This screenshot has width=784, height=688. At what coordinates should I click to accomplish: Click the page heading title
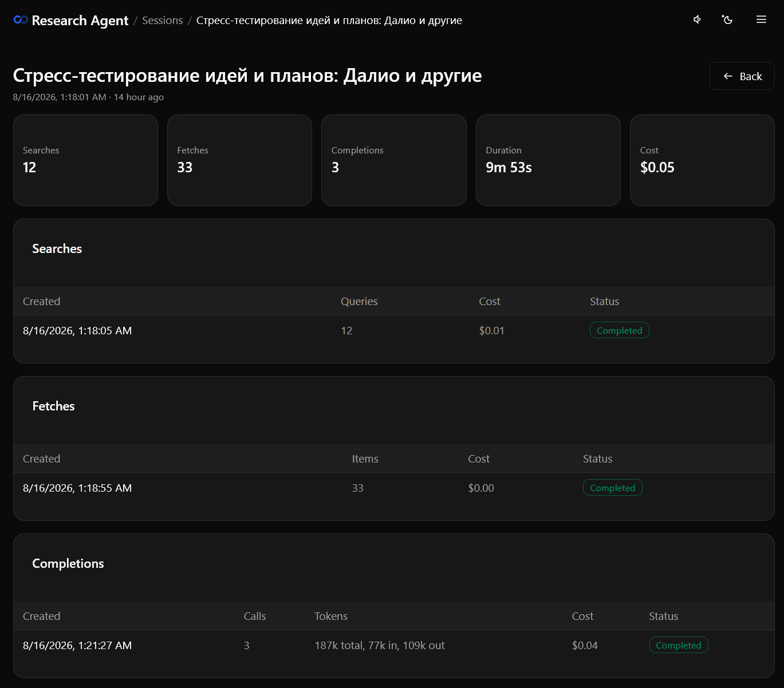click(x=247, y=76)
